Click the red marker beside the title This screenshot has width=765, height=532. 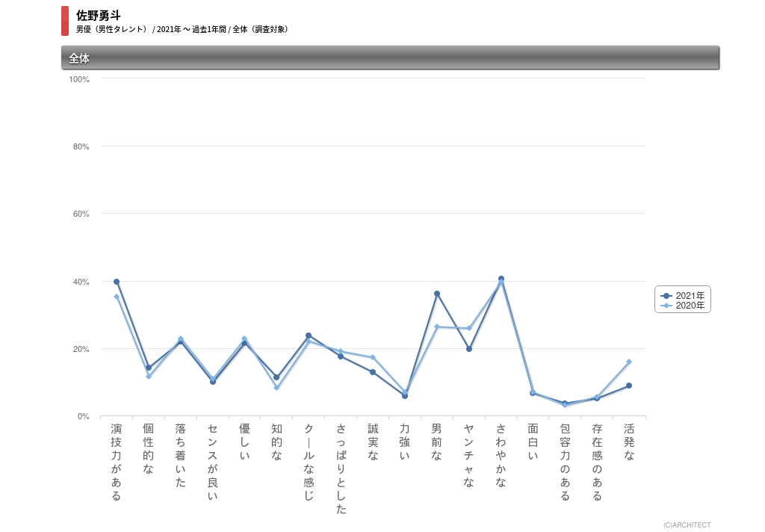point(65,21)
